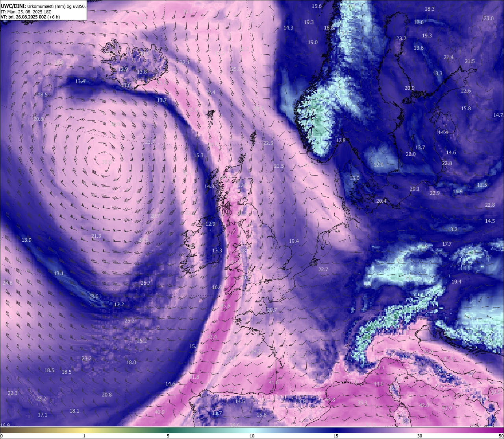504x439 pixels.
Task: Click the map value 41.6
Action: pyautogui.click(x=274, y=382)
